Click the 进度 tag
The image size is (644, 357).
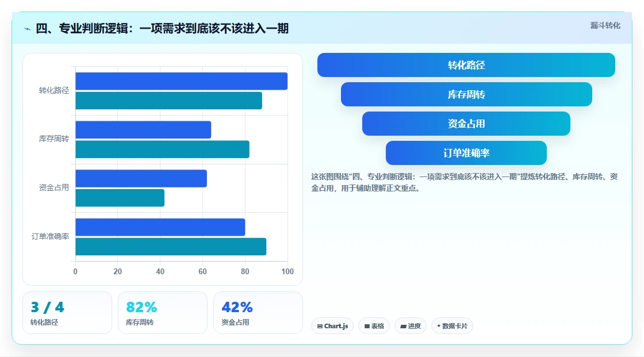point(411,326)
